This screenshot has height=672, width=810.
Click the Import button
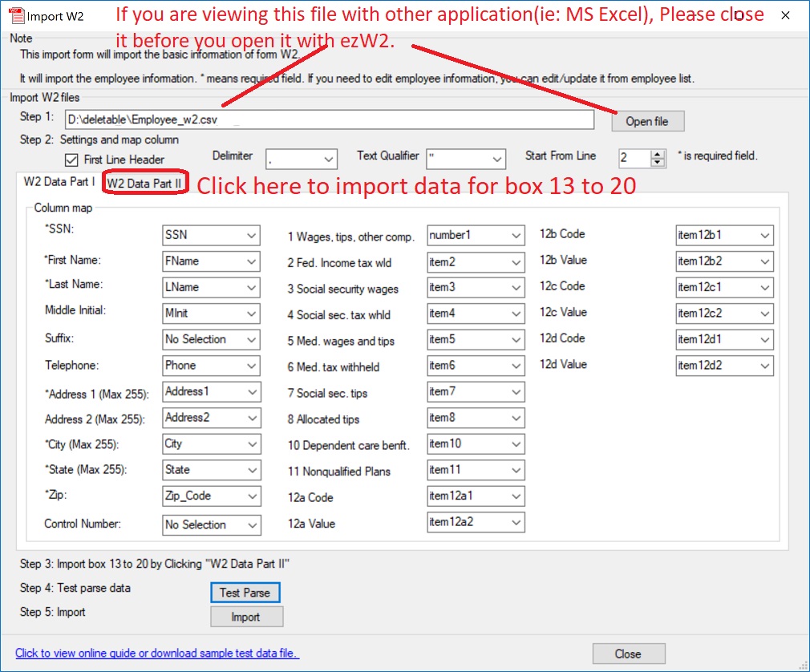click(x=245, y=617)
